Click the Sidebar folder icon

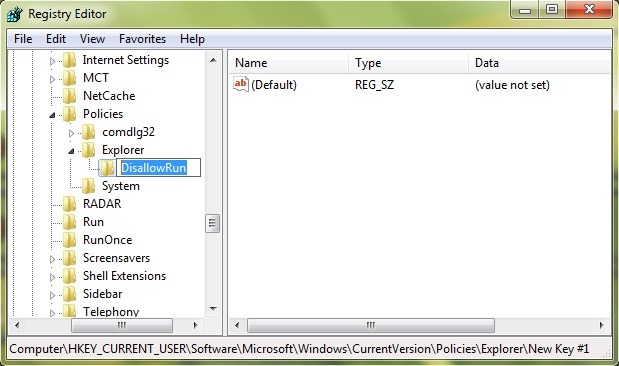coord(69,294)
